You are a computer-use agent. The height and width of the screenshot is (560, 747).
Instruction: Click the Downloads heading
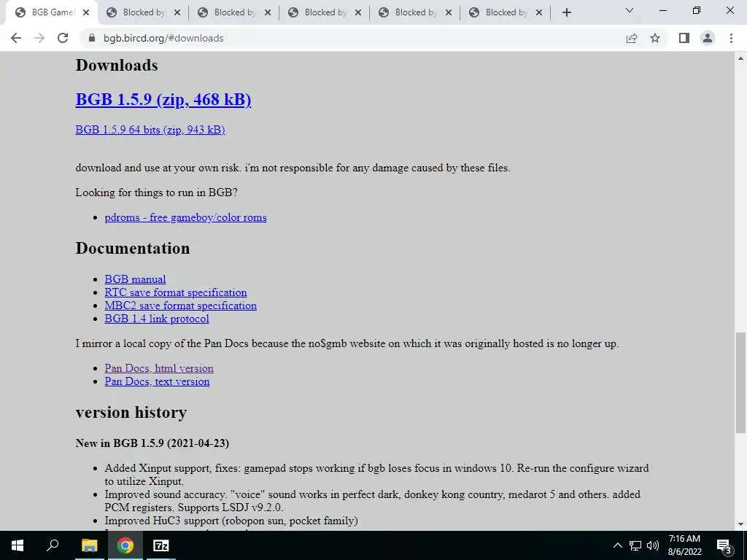117,65
